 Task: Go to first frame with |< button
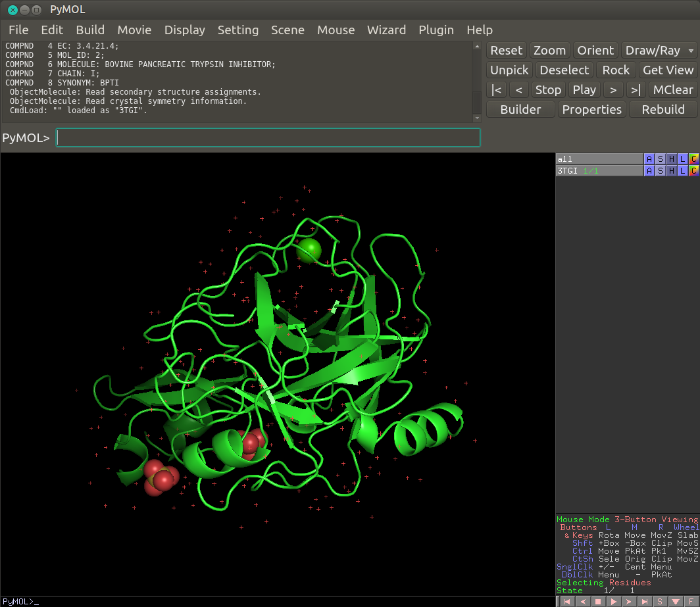point(496,89)
